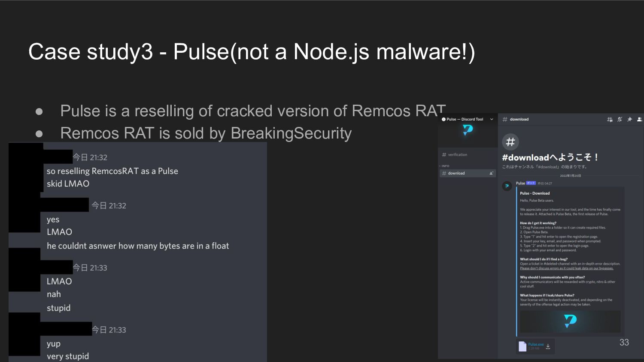The width and height of the screenshot is (644, 362).
Task: Click the muted notification bell icon
Action: [620, 119]
